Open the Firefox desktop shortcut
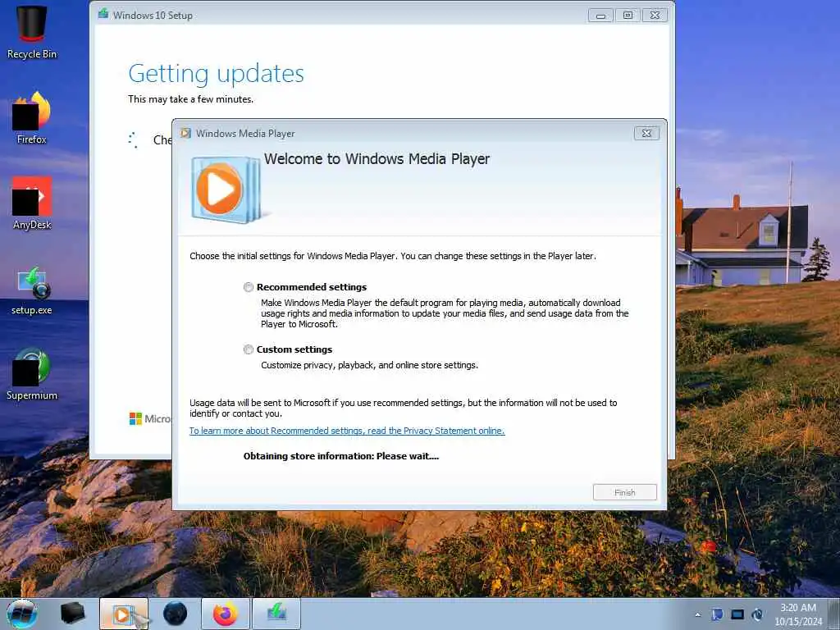 32,117
